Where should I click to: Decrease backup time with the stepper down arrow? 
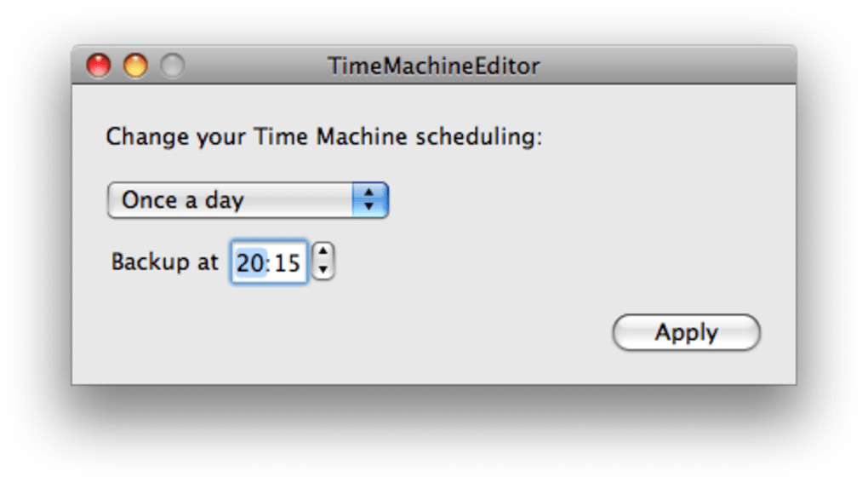point(323,269)
